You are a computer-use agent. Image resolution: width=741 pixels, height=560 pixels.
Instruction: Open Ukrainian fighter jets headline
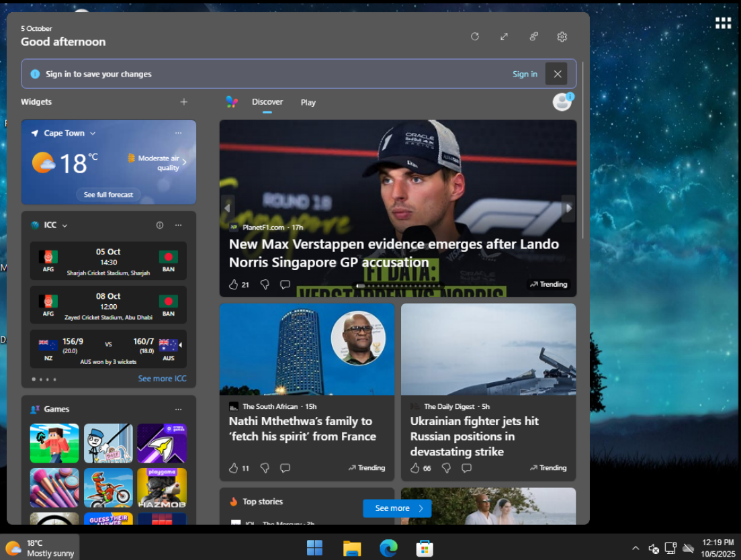(x=474, y=436)
